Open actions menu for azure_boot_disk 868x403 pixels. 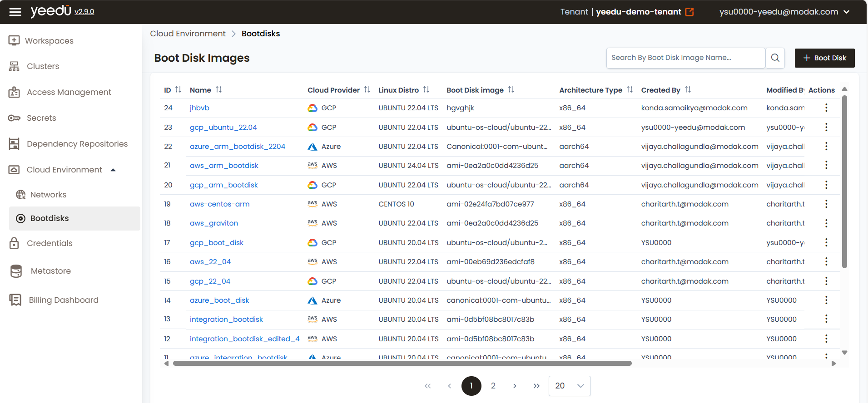pos(826,300)
